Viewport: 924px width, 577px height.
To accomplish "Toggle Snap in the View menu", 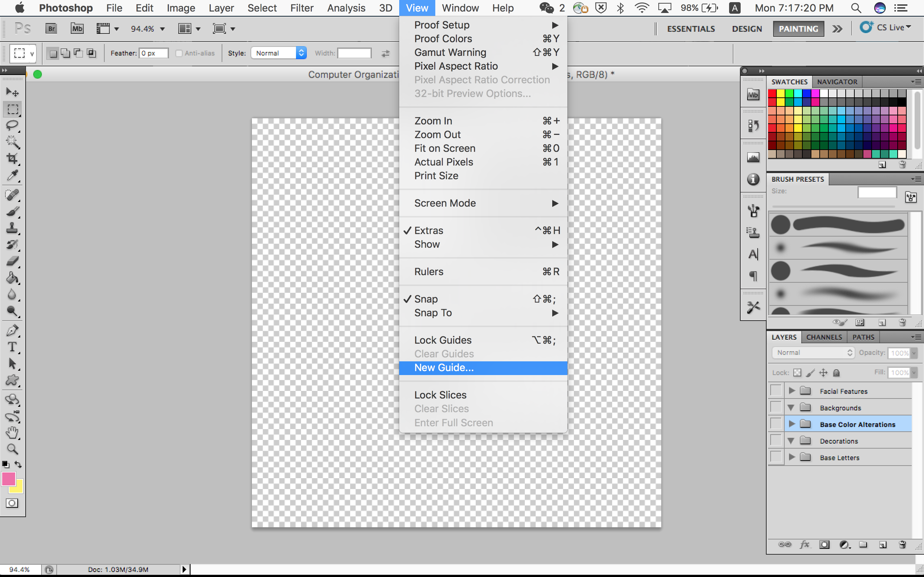I will point(426,299).
